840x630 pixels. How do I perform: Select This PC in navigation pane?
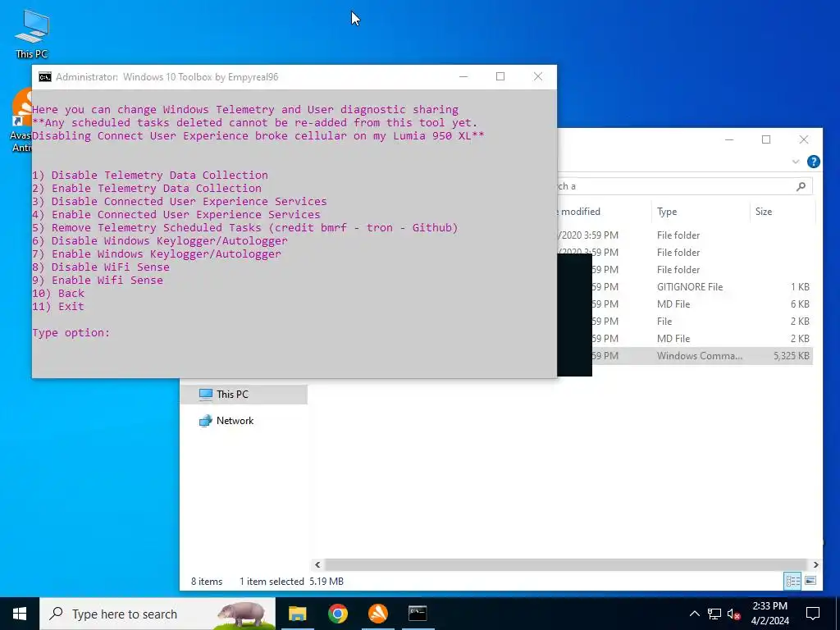point(244,395)
